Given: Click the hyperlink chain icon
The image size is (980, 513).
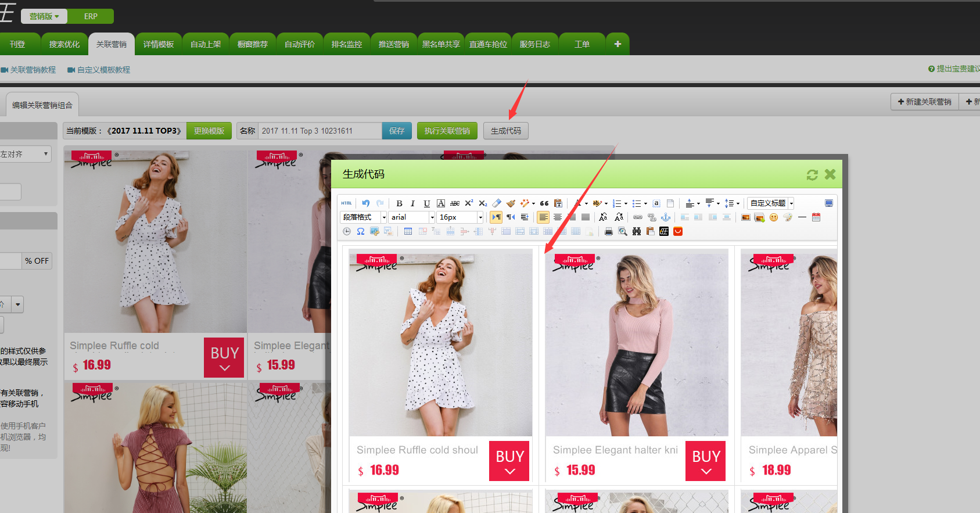Looking at the screenshot, I should point(638,217).
